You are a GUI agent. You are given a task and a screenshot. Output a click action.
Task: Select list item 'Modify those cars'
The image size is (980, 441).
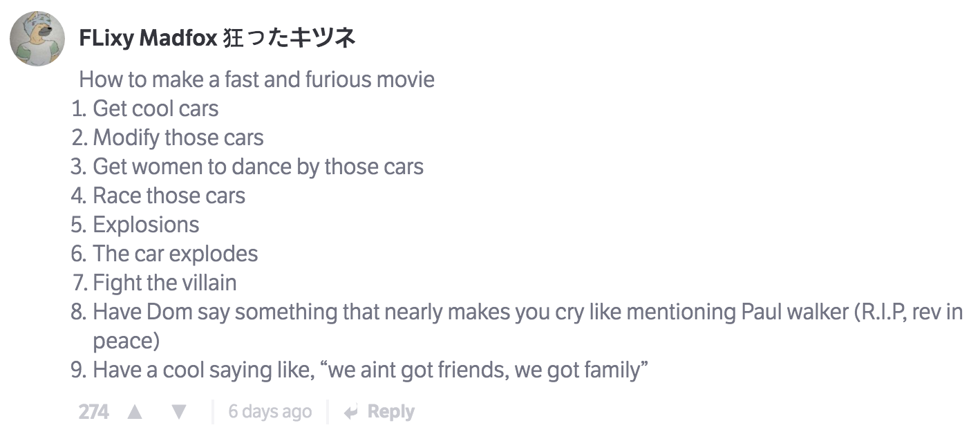point(178,138)
